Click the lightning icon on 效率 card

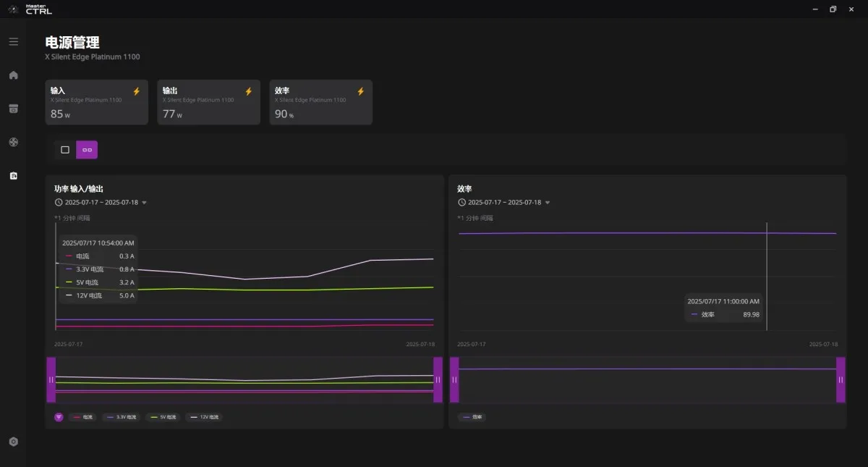(x=361, y=91)
